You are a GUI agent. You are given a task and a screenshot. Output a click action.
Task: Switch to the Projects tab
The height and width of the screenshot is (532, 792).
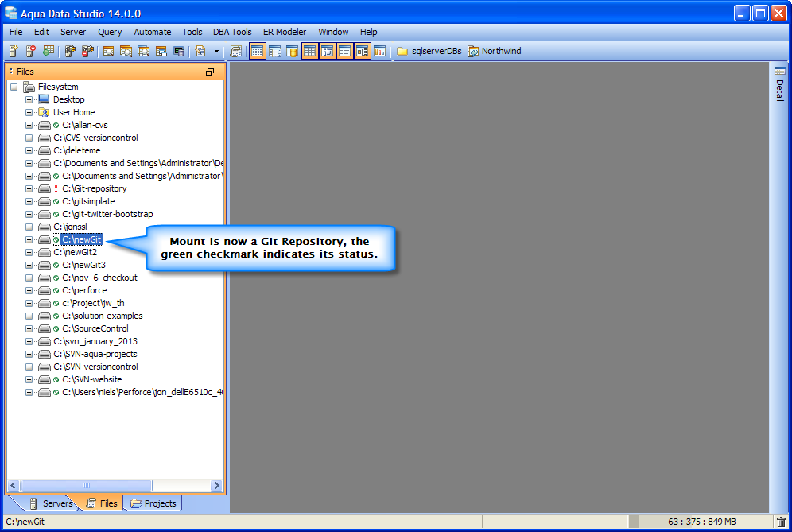tap(153, 503)
